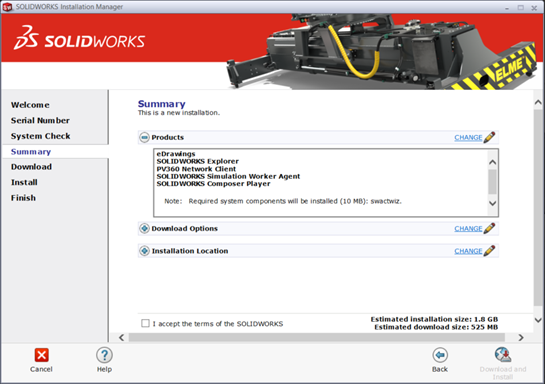Viewport: 545px width, 384px height.
Task: Click the pencil icon beside Products CHANGE
Action: [489, 137]
